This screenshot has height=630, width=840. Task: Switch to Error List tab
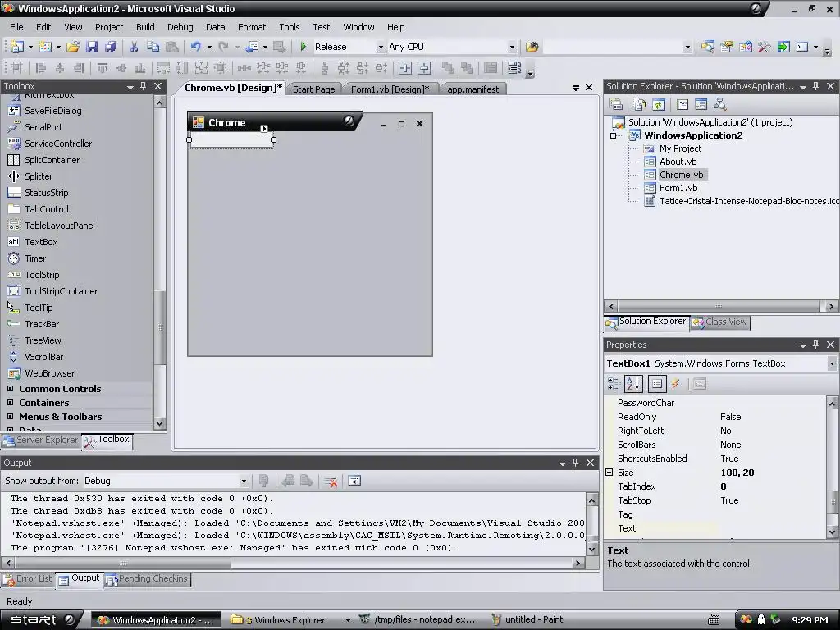[27, 578]
